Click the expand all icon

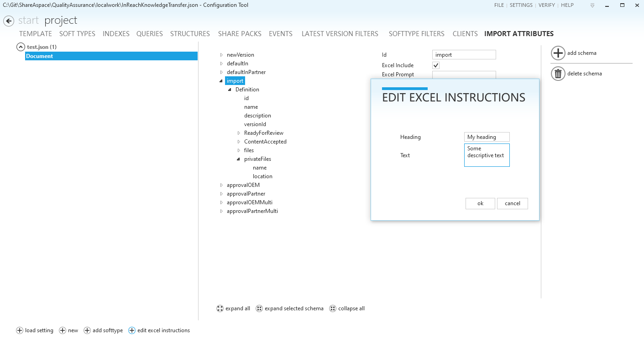pos(220,308)
